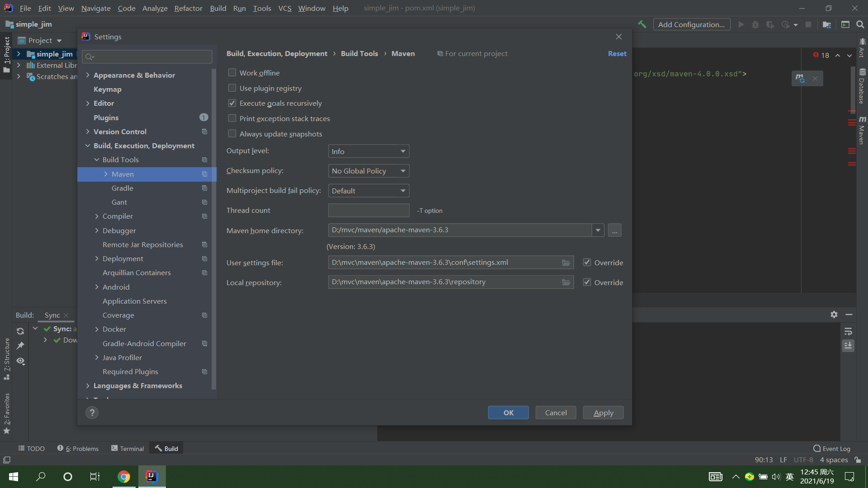Viewport: 868px width, 488px height.
Task: Click the Reset link
Action: tap(617, 53)
